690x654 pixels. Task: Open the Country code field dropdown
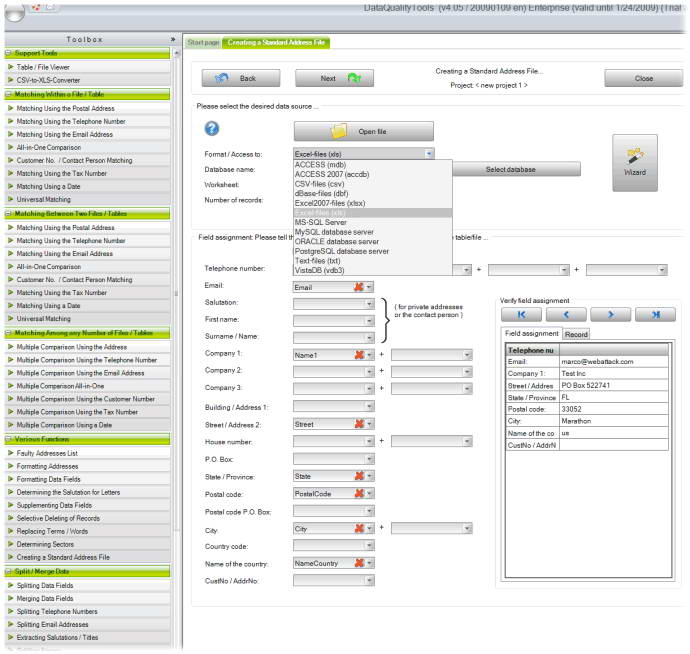click(369, 545)
